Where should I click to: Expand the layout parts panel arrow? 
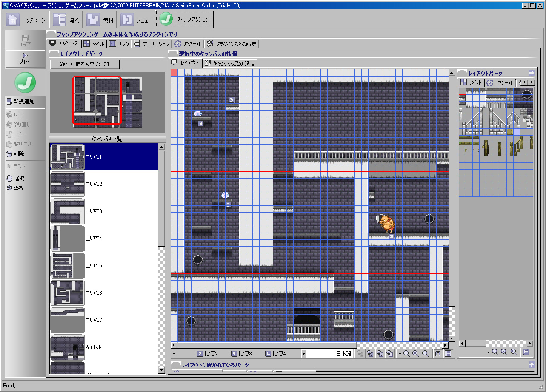click(x=532, y=73)
